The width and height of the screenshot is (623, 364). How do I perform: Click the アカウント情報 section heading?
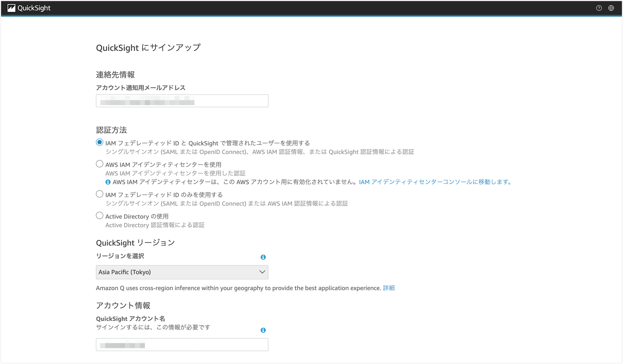[x=123, y=306]
